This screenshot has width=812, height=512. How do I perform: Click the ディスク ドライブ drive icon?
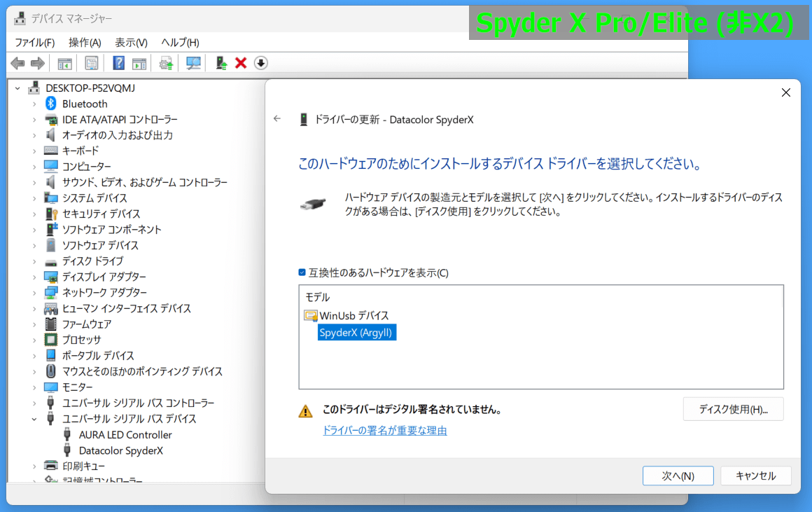50,261
